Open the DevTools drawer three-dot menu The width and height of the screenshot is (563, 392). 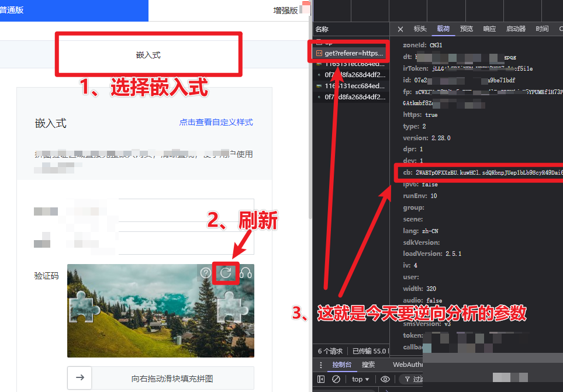click(x=320, y=365)
